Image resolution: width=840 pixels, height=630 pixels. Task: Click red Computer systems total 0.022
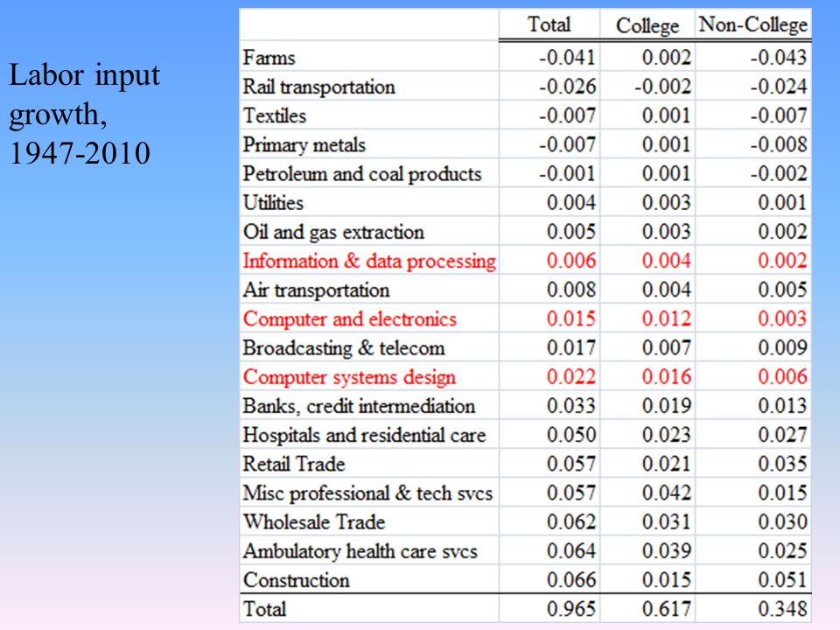571,376
